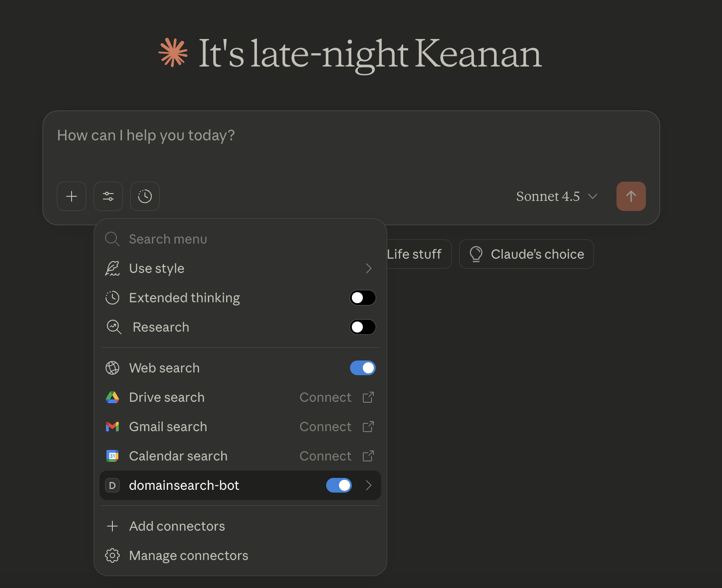Click the D badge of domainsearch-bot
The image size is (722, 588).
point(112,485)
